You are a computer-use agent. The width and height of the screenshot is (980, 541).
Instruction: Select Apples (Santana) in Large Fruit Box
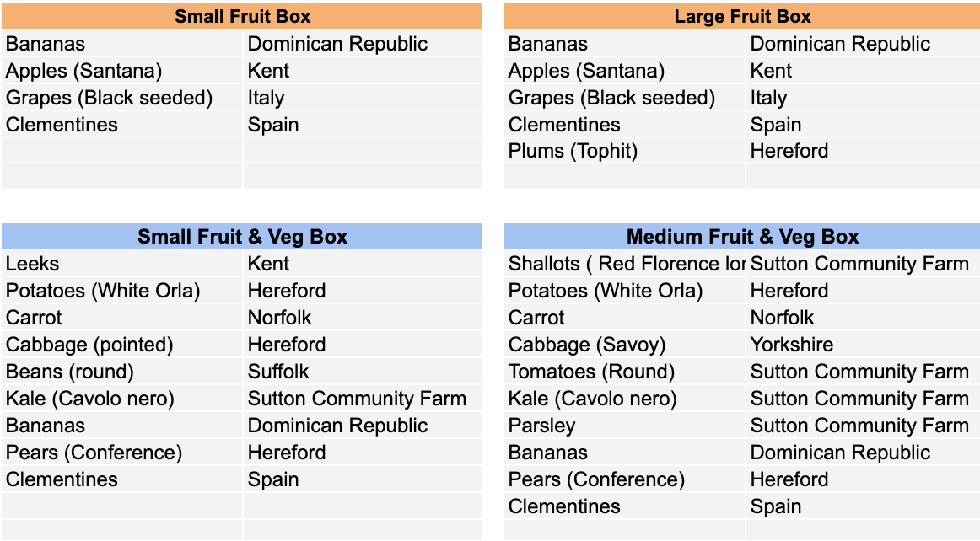624,71
